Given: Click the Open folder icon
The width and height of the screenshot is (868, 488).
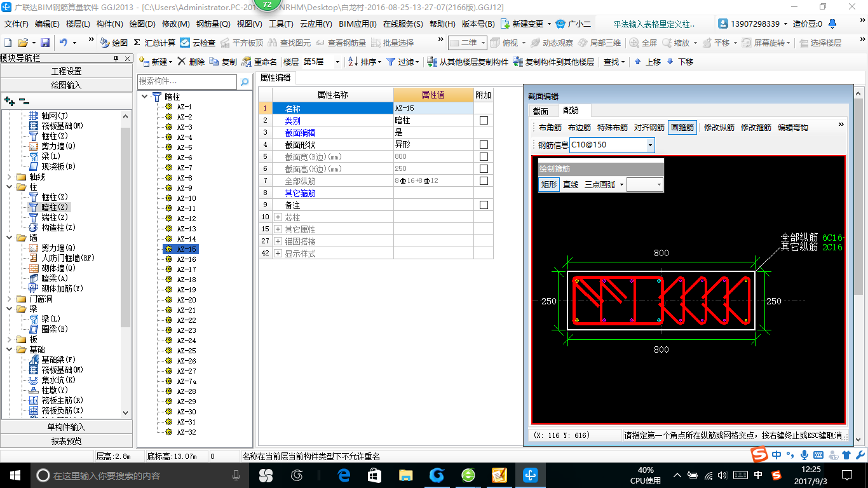Looking at the screenshot, I should coord(22,43).
